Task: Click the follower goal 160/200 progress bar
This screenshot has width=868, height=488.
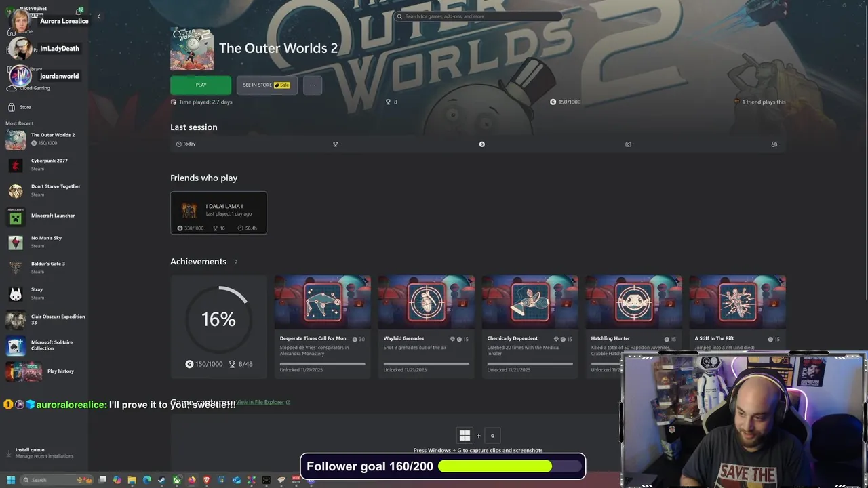Action: click(511, 466)
